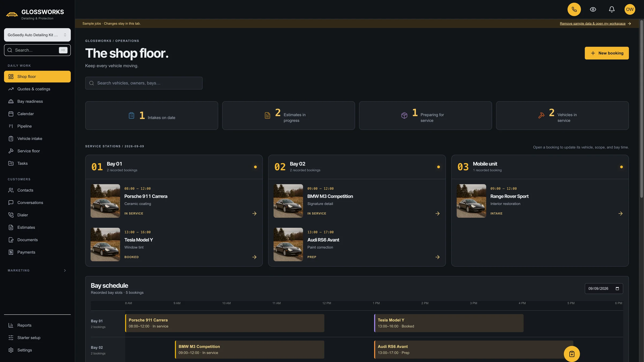Click BMW M3 Competition schedule block
The width and height of the screenshot is (644, 362).
tap(250, 349)
